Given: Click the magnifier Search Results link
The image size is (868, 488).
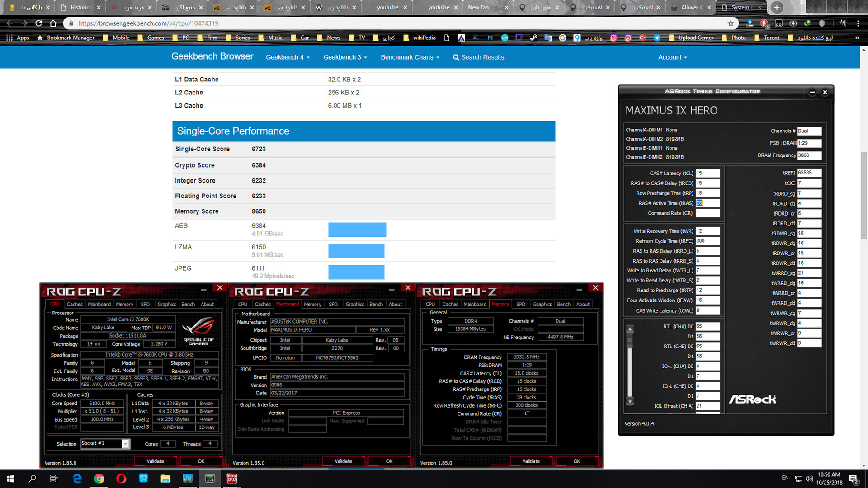Looking at the screenshot, I should 478,57.
